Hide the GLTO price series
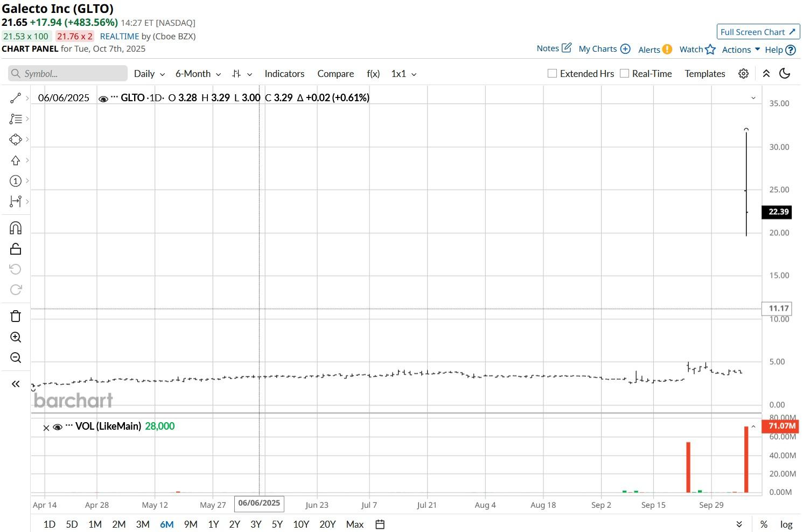Image resolution: width=803 pixels, height=532 pixels. (103, 98)
